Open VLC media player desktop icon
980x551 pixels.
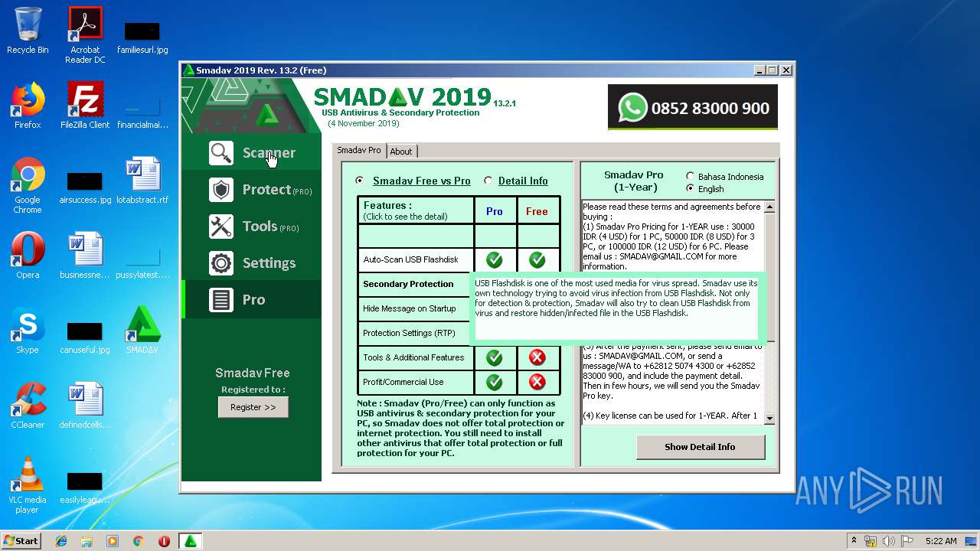[28, 486]
